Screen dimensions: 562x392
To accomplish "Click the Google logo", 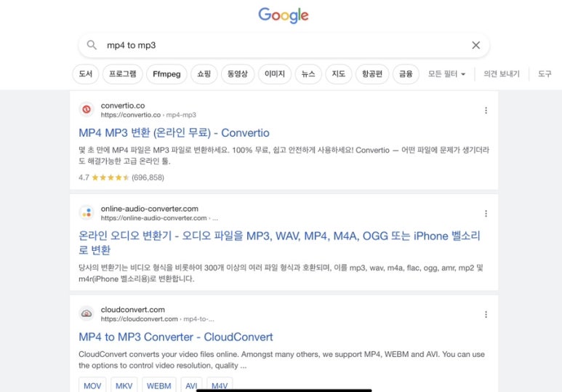I will tap(283, 15).
